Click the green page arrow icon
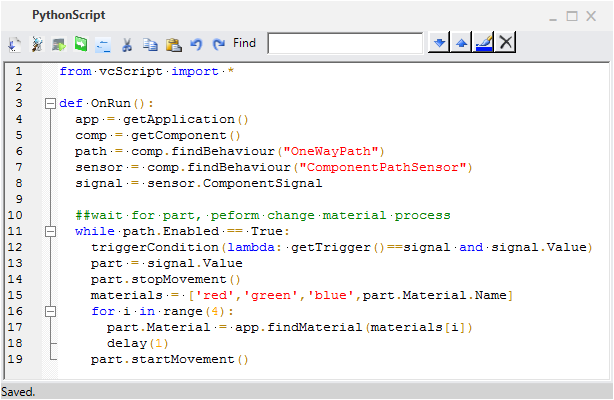Screen dimensions: 614x400 point(81,44)
